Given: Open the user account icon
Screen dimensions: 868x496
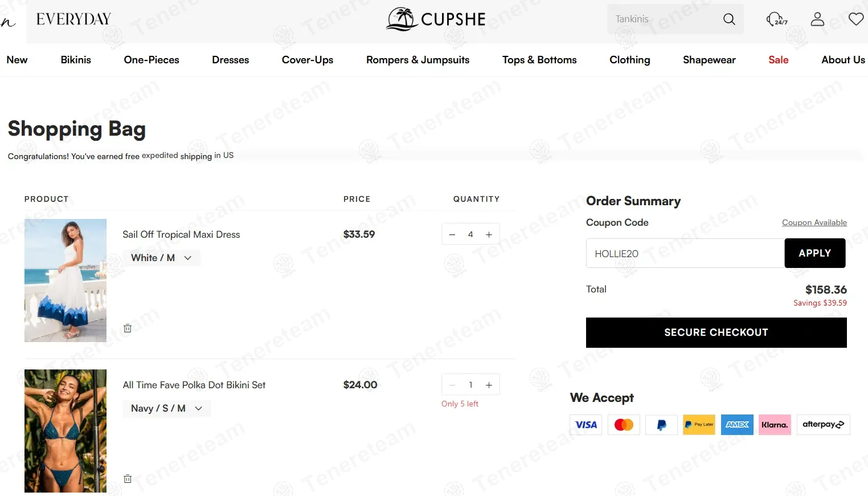Looking at the screenshot, I should [x=817, y=19].
